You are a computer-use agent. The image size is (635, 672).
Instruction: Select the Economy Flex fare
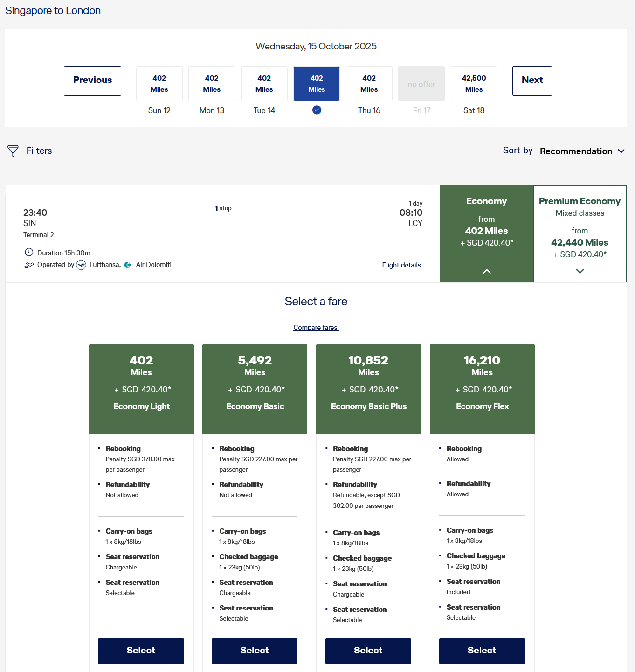pyautogui.click(x=482, y=651)
